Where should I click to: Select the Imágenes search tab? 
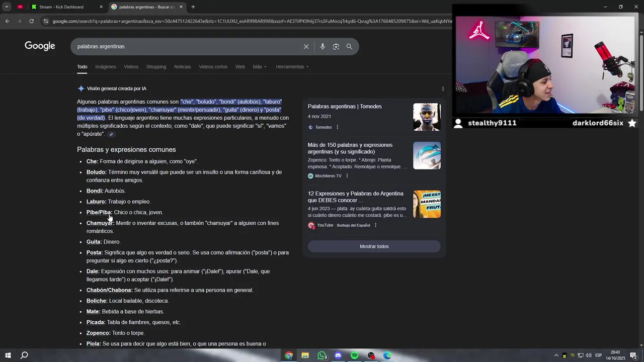click(x=106, y=67)
